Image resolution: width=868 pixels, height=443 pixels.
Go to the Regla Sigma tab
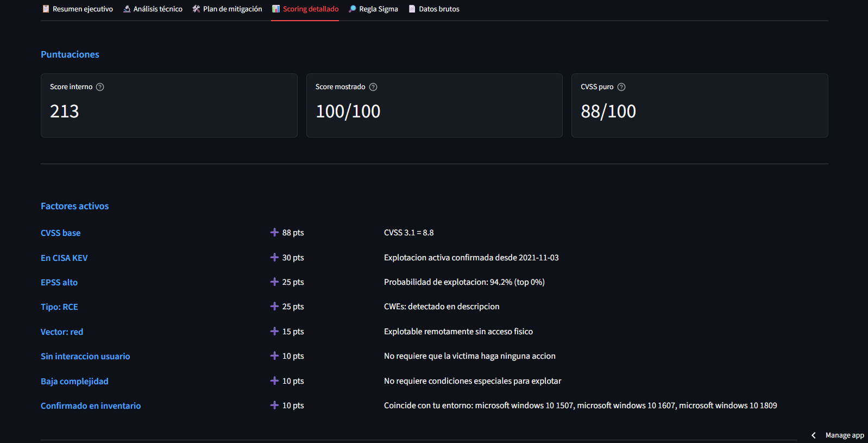pyautogui.click(x=373, y=9)
